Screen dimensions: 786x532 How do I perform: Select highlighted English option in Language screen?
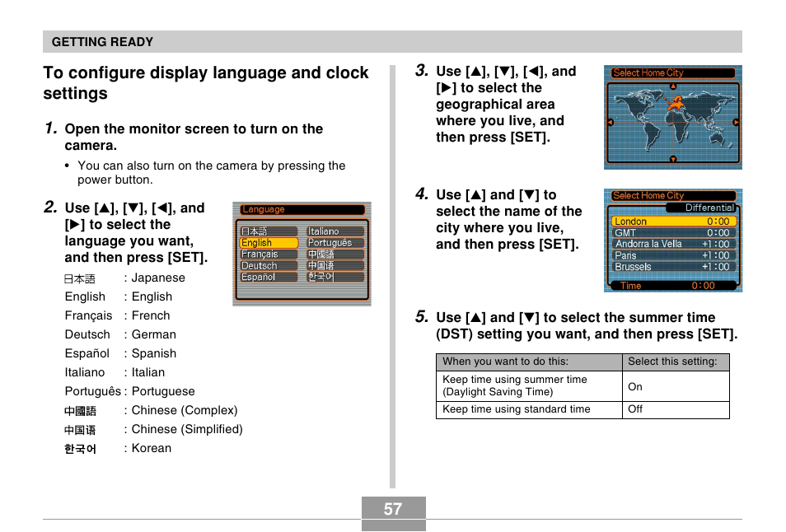coord(269,243)
